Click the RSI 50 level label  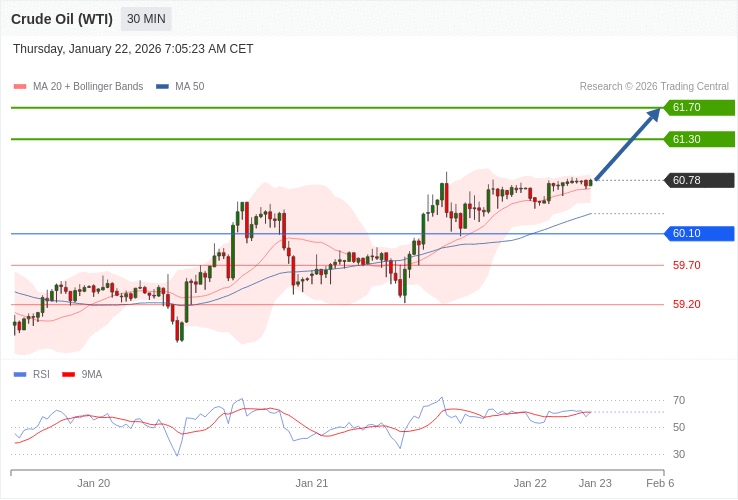(x=679, y=427)
